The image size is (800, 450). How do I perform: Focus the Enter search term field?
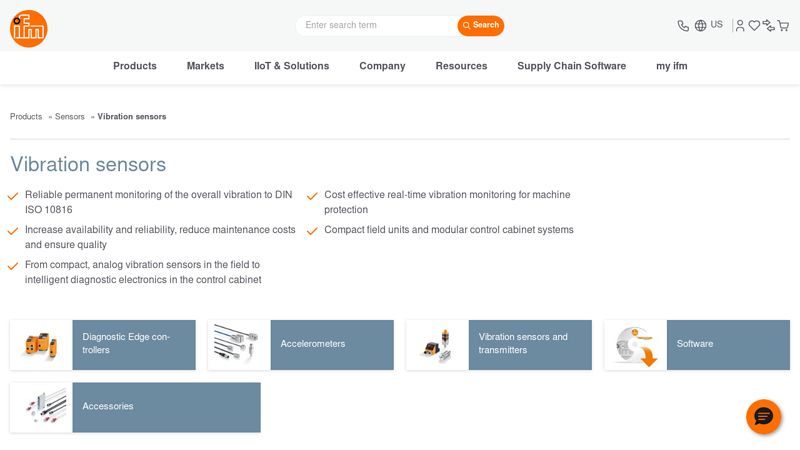point(377,26)
